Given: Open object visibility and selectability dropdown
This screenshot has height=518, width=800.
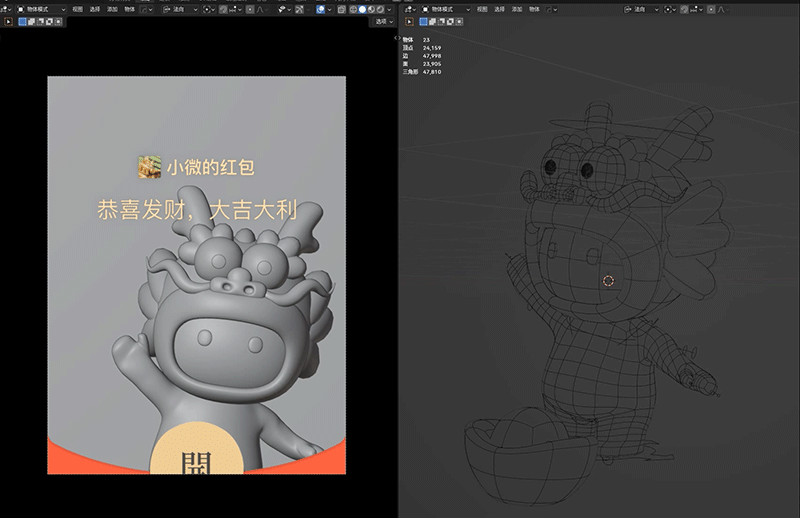Looking at the screenshot, I should click(x=285, y=9).
